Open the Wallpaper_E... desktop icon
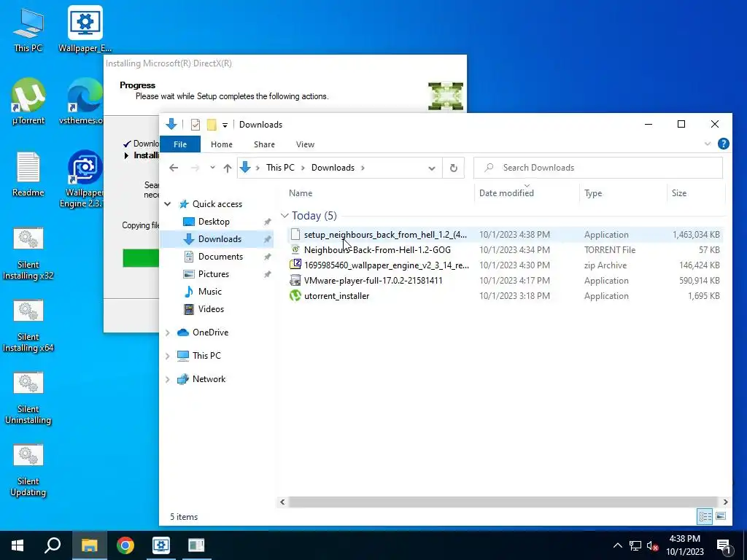This screenshot has height=560, width=747. tap(85, 30)
